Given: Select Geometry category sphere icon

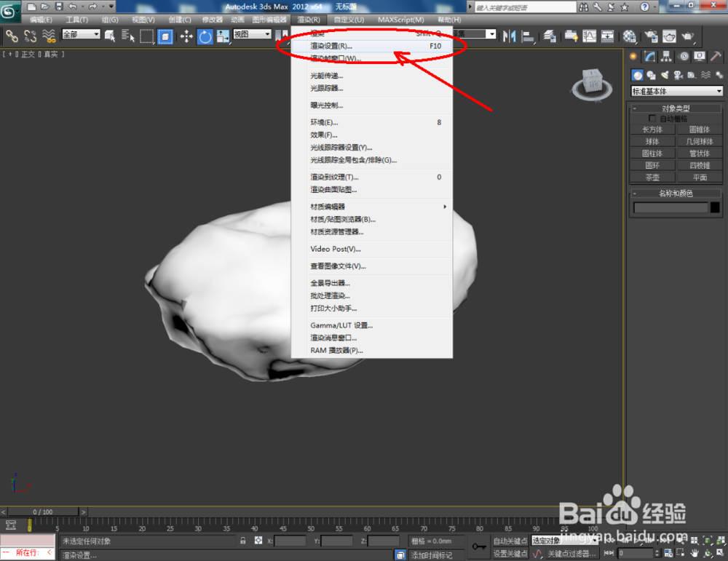Looking at the screenshot, I should tap(638, 75).
